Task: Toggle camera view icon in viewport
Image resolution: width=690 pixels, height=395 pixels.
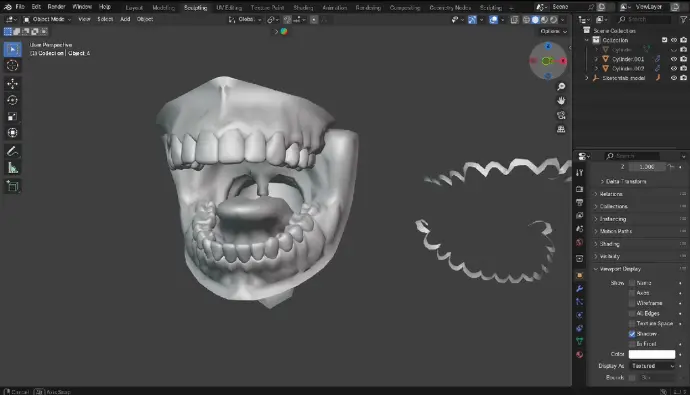Action: coord(561,115)
